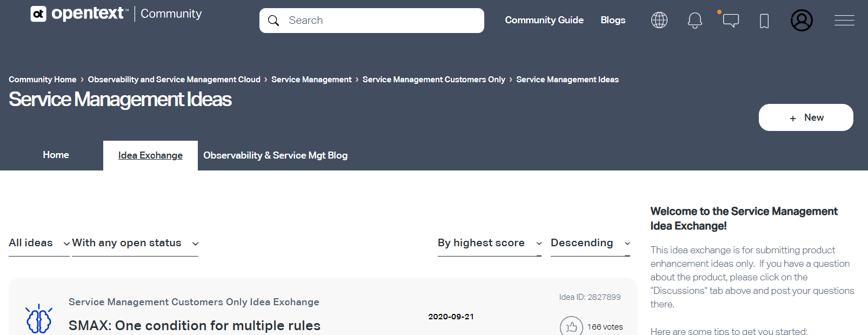Click the Community label beside logo
The width and height of the screenshot is (868, 335).
[171, 14]
